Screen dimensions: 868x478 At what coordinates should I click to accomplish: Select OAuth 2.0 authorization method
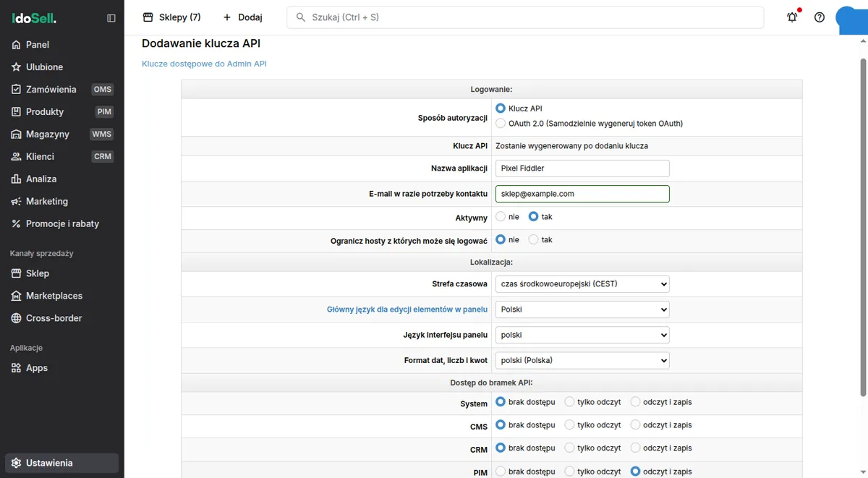(501, 124)
